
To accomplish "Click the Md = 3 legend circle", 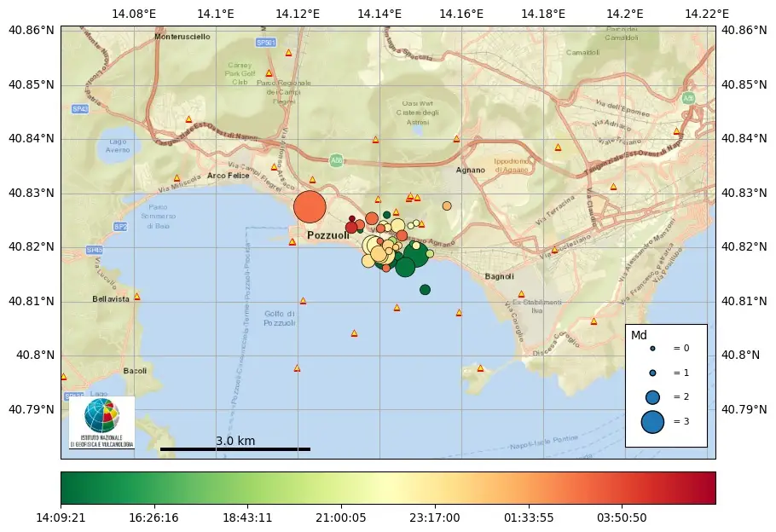I will point(652,422).
